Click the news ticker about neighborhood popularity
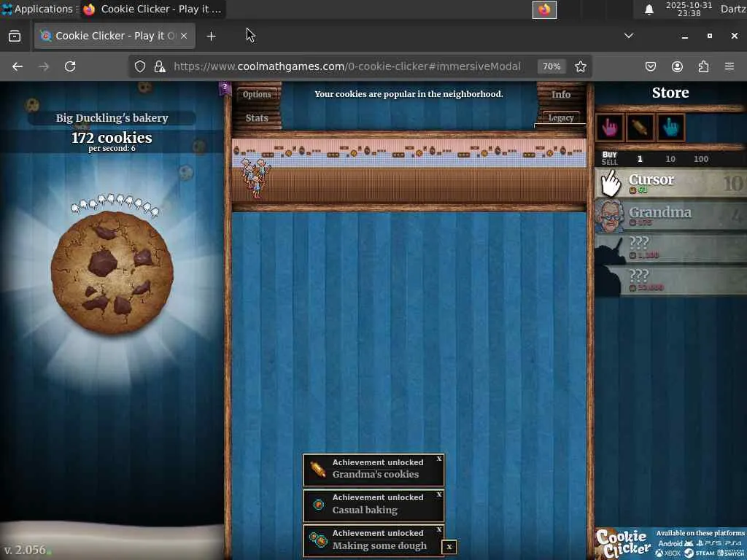This screenshot has height=560, width=747. (x=409, y=94)
